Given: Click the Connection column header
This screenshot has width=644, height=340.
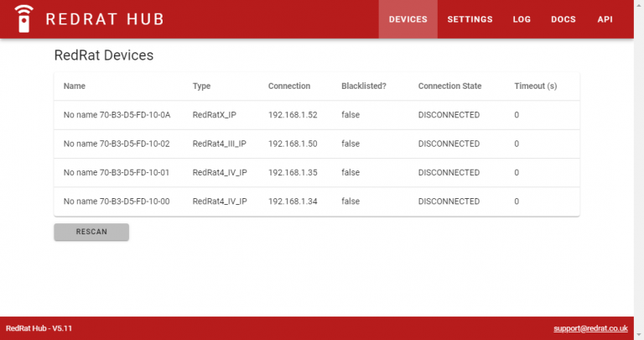Looking at the screenshot, I should coord(289,86).
